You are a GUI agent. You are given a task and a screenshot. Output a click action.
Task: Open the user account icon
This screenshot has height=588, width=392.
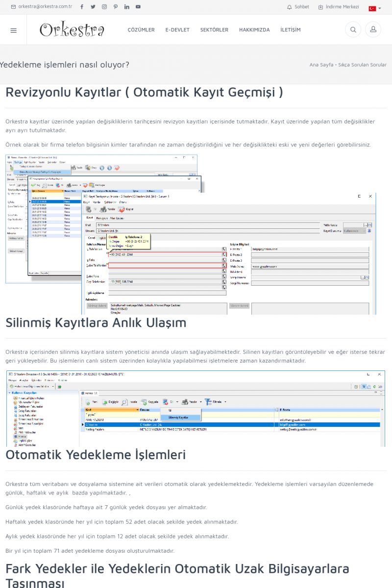(x=373, y=30)
